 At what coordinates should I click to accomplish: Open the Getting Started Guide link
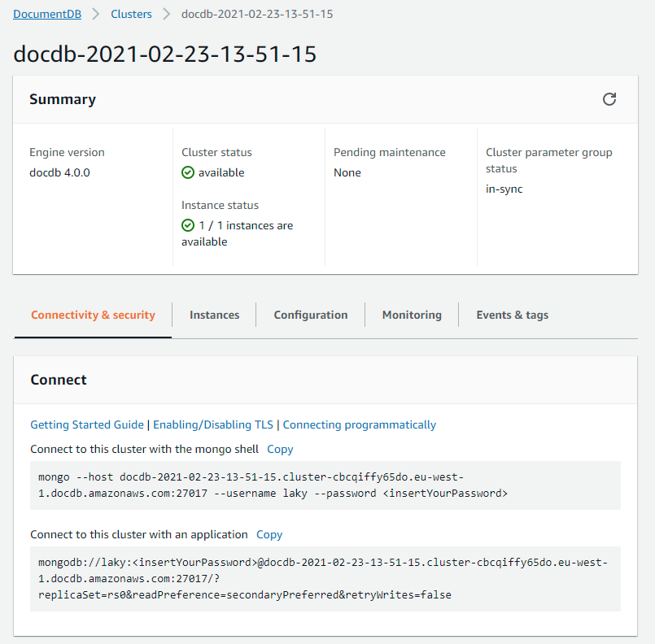pos(87,424)
